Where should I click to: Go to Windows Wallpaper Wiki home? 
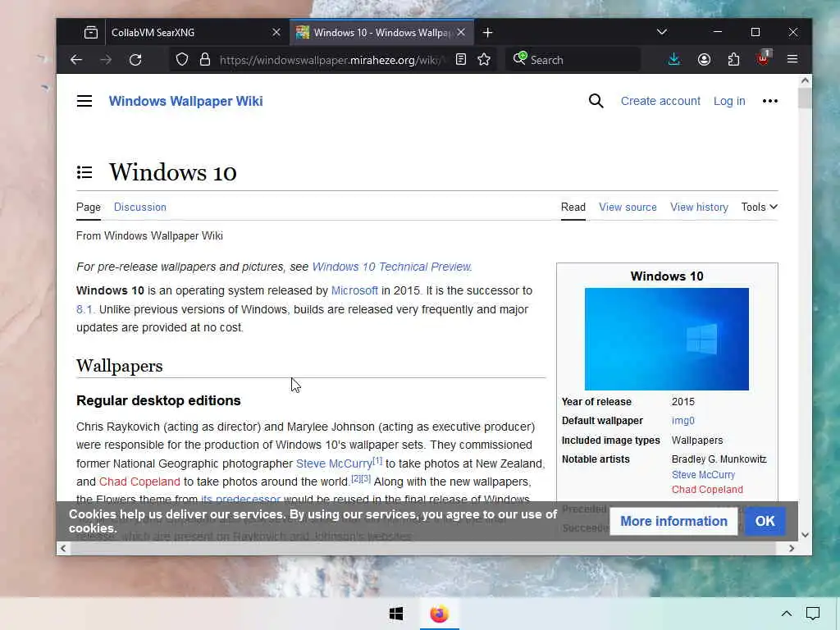186,101
